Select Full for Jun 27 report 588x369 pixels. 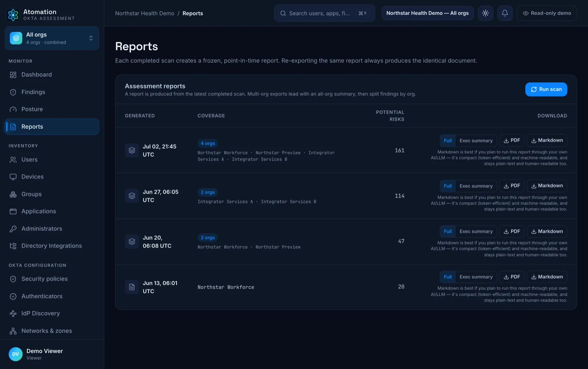(x=448, y=186)
